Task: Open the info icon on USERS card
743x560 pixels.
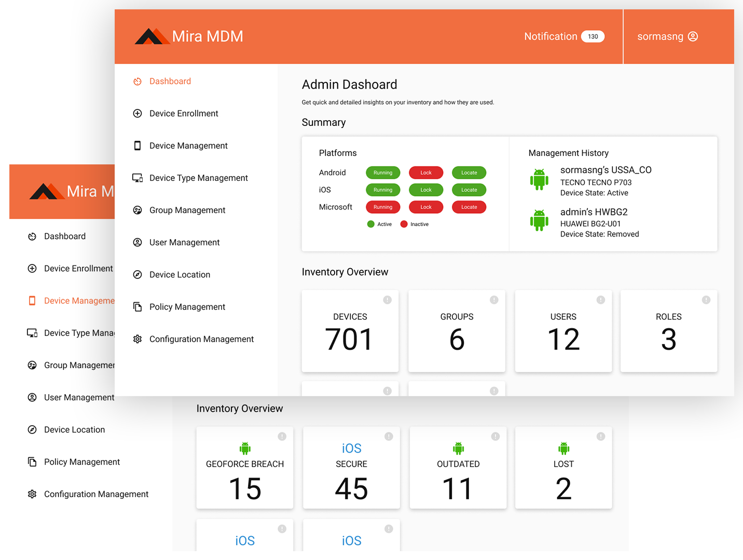Action: [x=600, y=300]
